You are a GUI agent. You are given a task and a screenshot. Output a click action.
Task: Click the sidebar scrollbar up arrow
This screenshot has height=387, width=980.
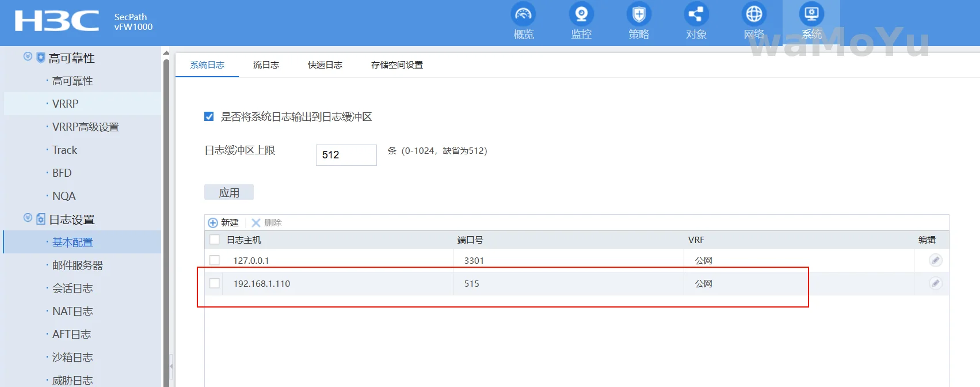point(166,53)
